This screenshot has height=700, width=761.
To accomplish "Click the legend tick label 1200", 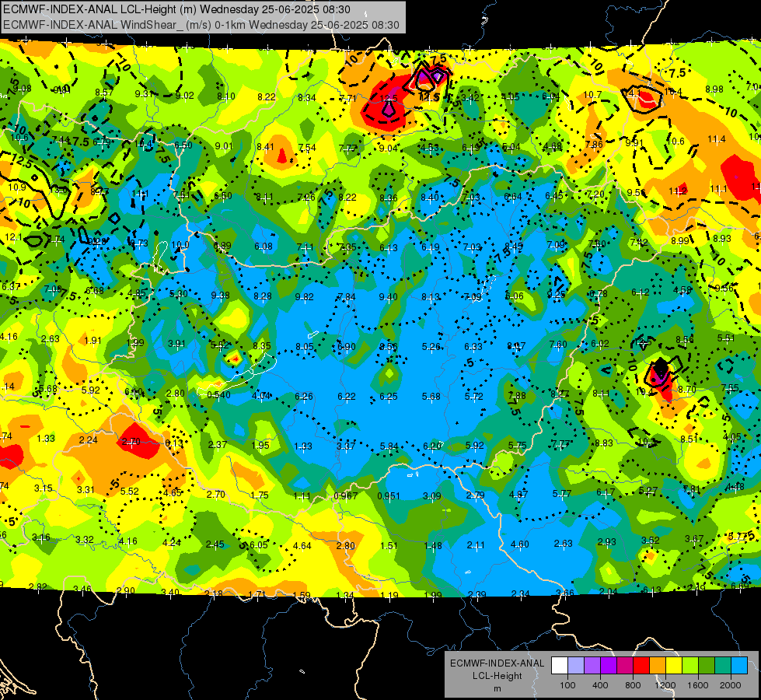I will tap(665, 685).
